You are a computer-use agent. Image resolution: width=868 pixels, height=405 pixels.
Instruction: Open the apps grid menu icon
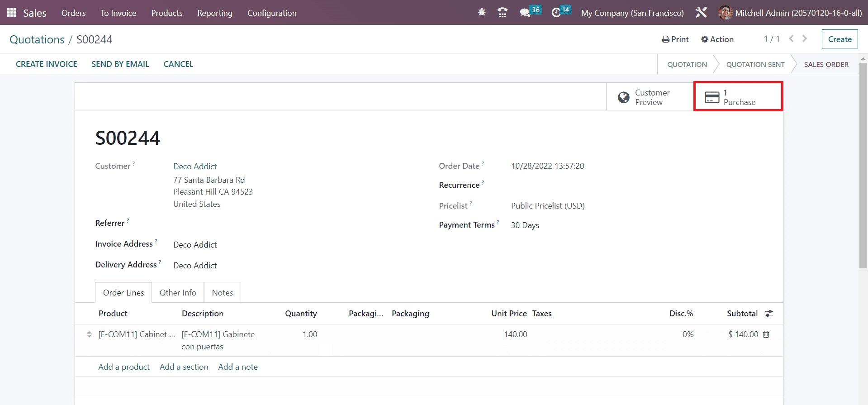click(11, 13)
